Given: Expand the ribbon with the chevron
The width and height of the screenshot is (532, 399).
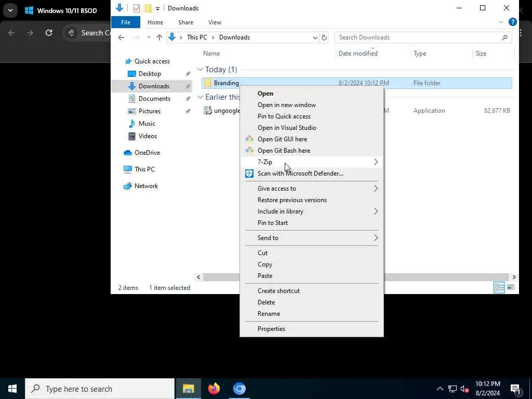Looking at the screenshot, I should 501,22.
